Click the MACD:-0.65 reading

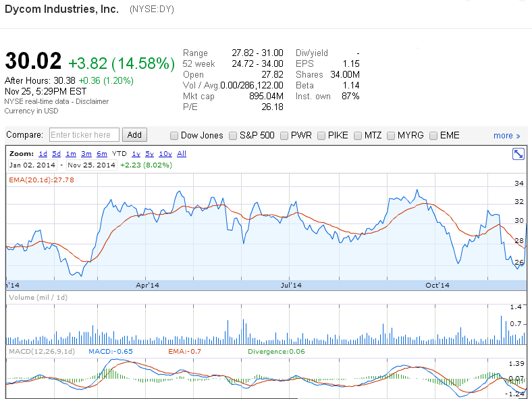(x=111, y=352)
